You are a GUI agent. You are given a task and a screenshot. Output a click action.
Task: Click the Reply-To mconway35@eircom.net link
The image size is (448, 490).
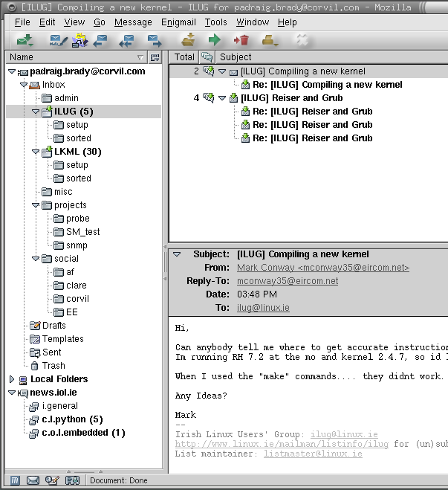tap(288, 281)
